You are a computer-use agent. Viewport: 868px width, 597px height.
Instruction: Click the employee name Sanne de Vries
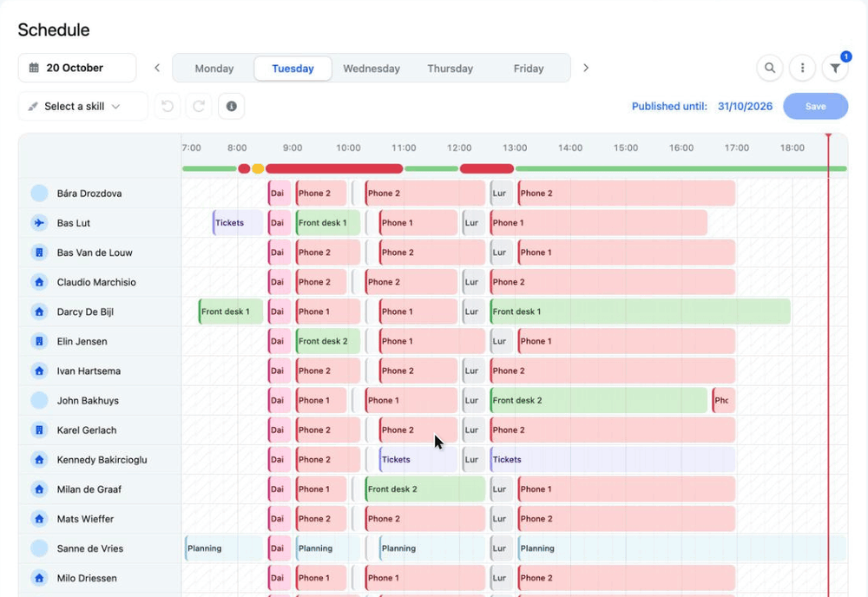coord(90,549)
